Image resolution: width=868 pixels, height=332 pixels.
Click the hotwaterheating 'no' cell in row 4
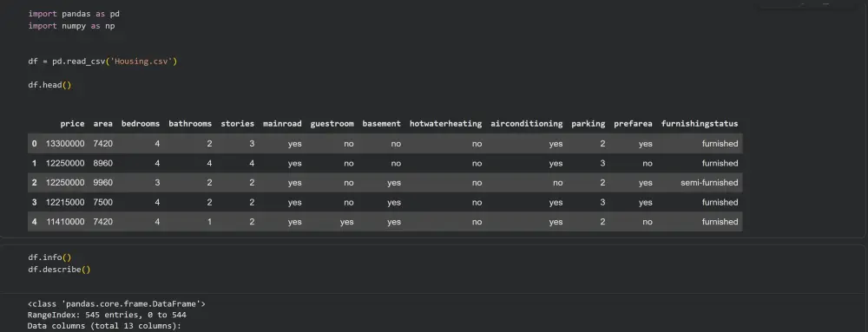point(477,222)
